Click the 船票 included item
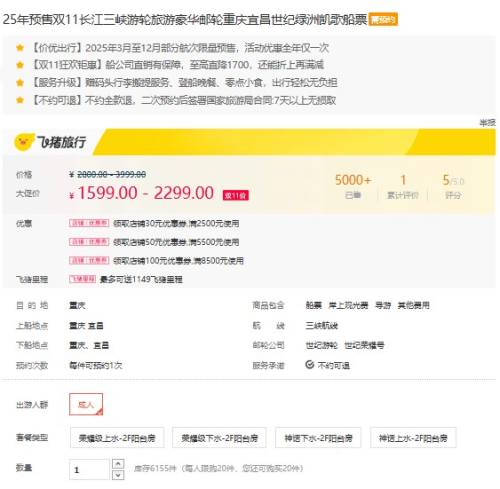The width and height of the screenshot is (500, 489). point(314,305)
